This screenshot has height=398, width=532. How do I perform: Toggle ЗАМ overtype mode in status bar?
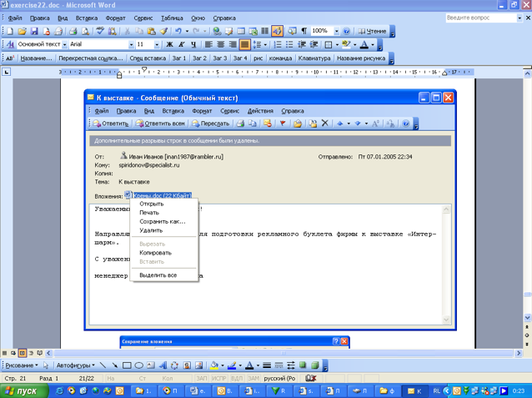coord(253,378)
